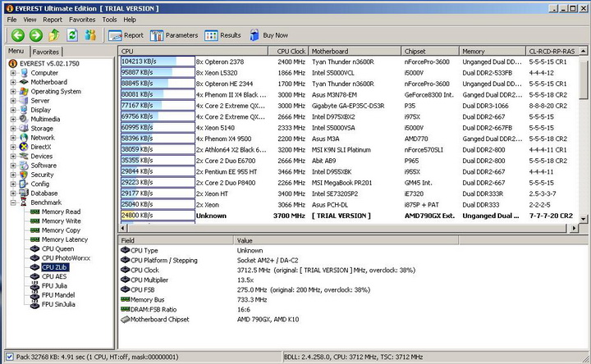The height and width of the screenshot is (364, 591).
Task: Click the Buy Now button
Action: coord(268,35)
